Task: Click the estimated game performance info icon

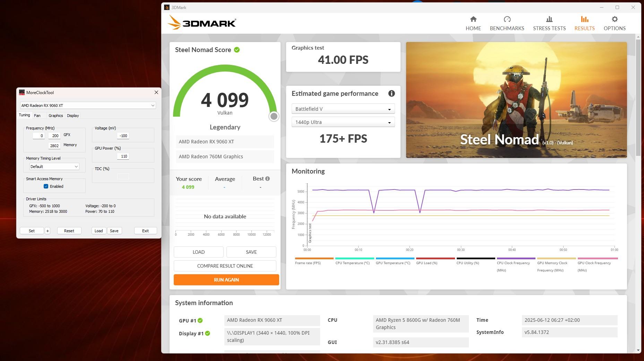Action: (x=392, y=93)
